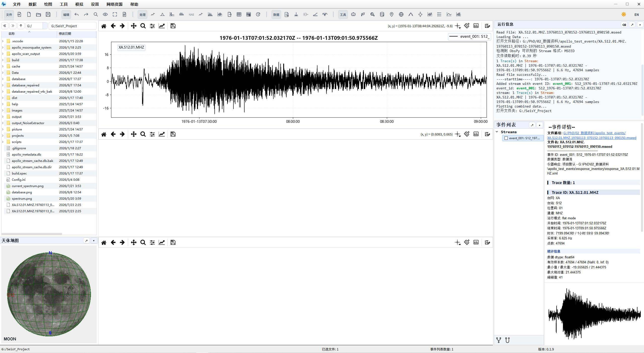
Task: Click the clock icon in processing toolbar
Action: (x=258, y=14)
